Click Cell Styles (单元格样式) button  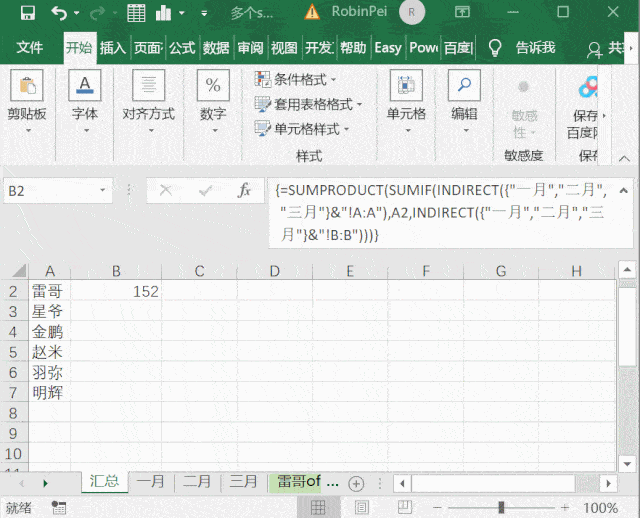coord(302,129)
